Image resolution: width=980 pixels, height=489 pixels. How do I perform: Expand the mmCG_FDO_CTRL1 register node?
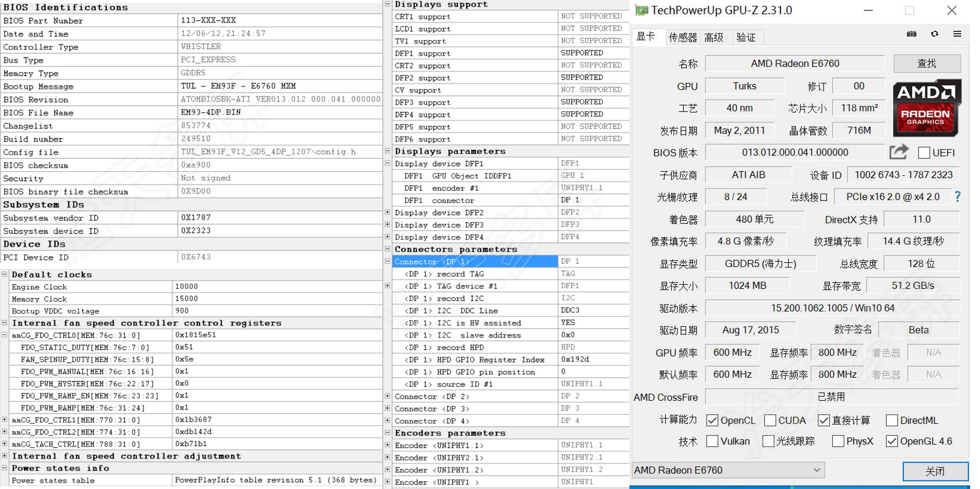pos(5,419)
